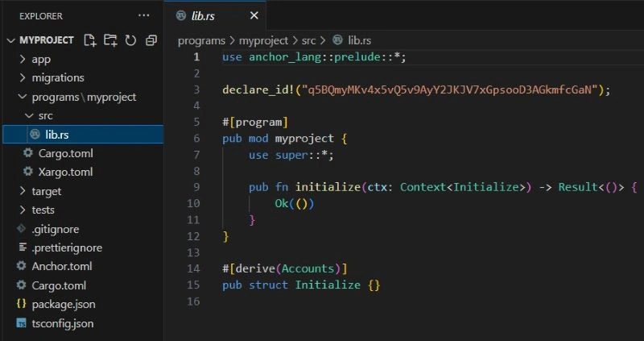Click 'use super::*;' on line 7

click(x=291, y=155)
